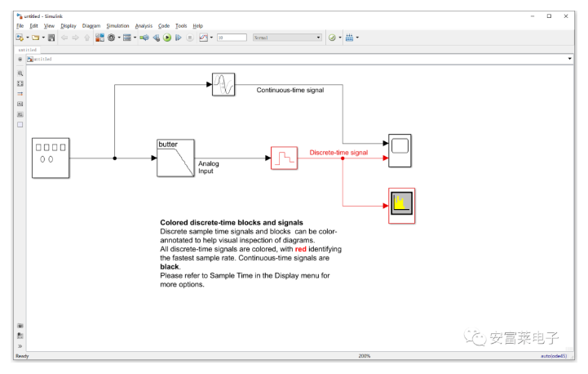Screen dimensions: 588x374
Task: Expand the Data Inspector dropdown arrow
Action: point(211,38)
